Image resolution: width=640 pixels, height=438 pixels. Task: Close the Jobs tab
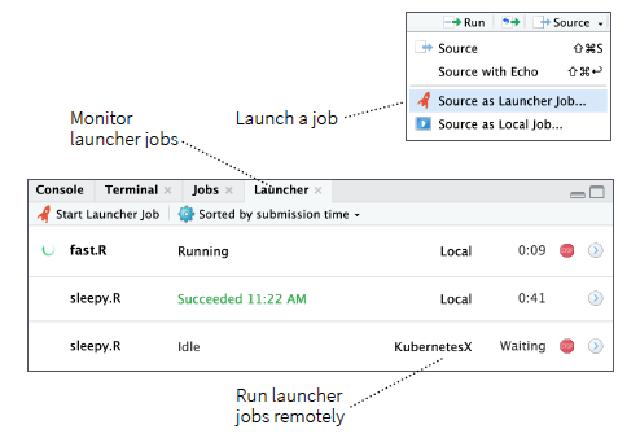click(229, 190)
